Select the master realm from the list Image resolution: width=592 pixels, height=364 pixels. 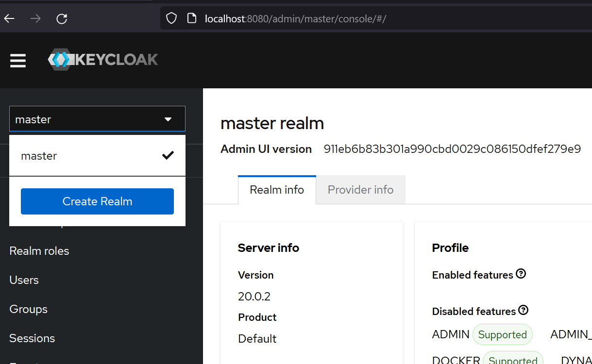[x=97, y=156]
